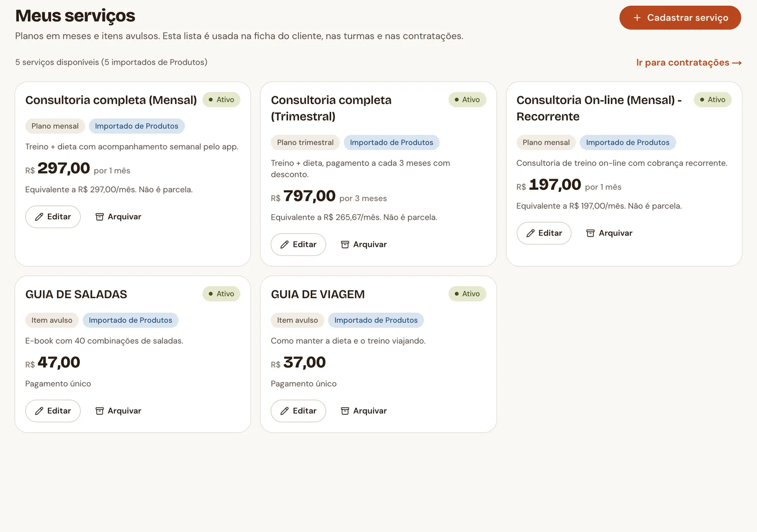
Task: Click Ativo badge on Consultoria completa (Trimestral)
Action: (x=467, y=100)
